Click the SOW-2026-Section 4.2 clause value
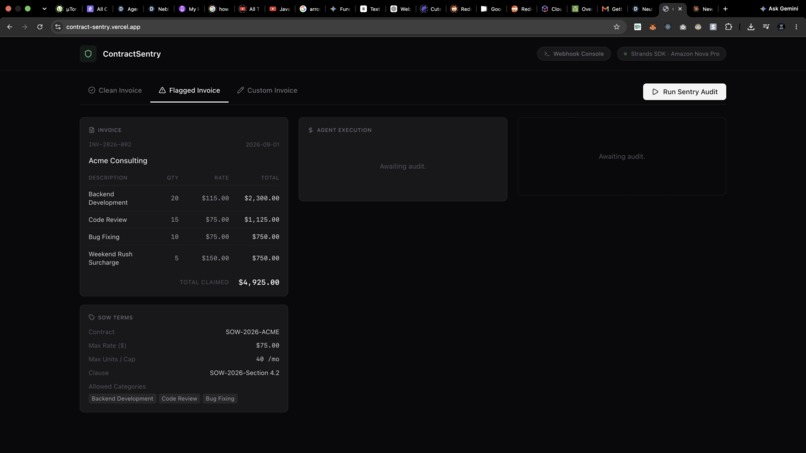The image size is (806, 453). coord(244,373)
